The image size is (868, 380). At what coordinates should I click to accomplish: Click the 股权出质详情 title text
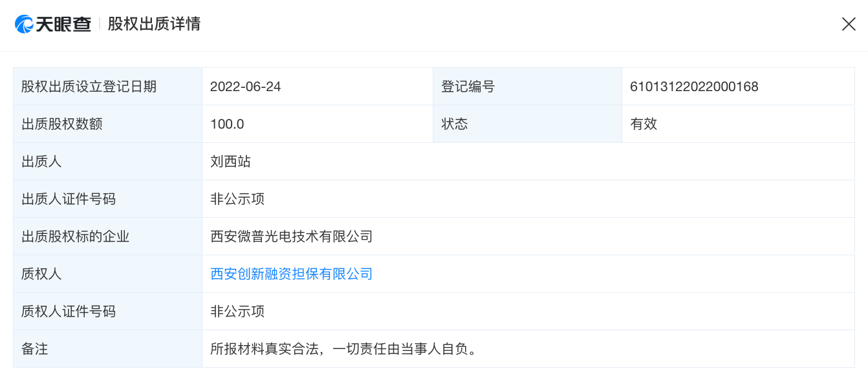pyautogui.click(x=154, y=25)
